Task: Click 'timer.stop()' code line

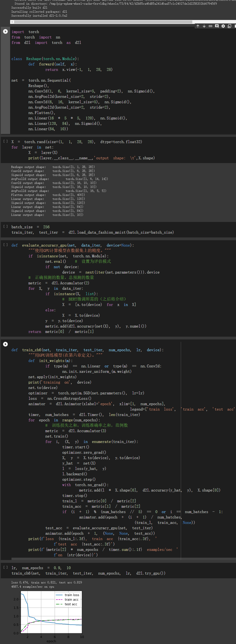Action: [75, 495]
